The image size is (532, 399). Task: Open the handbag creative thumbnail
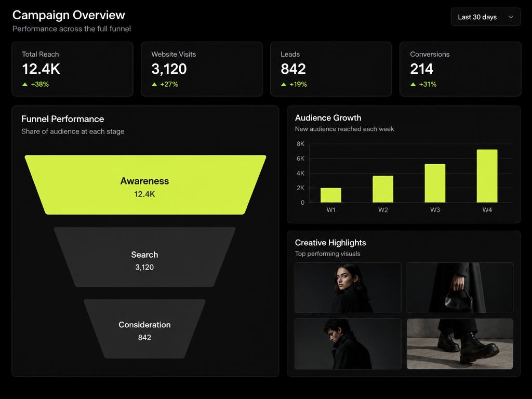click(x=460, y=288)
